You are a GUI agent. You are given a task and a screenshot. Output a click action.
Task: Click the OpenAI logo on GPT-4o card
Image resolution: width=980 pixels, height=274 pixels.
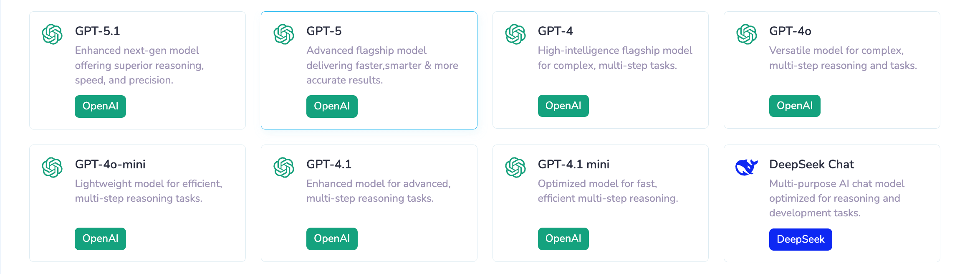[x=747, y=34]
